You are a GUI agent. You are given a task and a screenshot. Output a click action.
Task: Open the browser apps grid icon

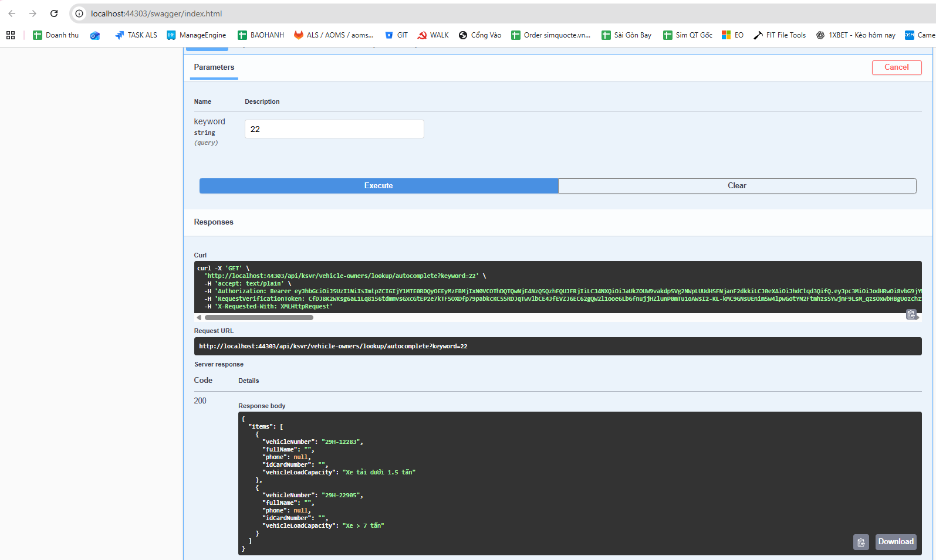pos(11,35)
